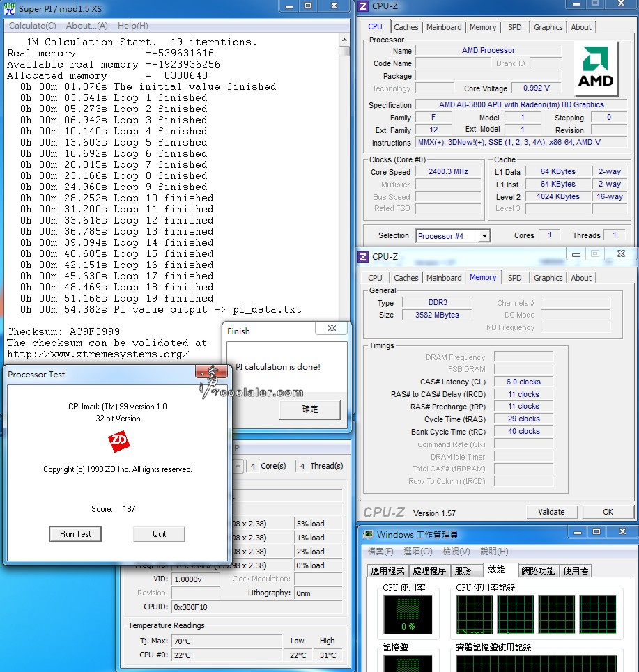Click the Checksum: AC9F3999 line
639x672 pixels.
point(63,331)
